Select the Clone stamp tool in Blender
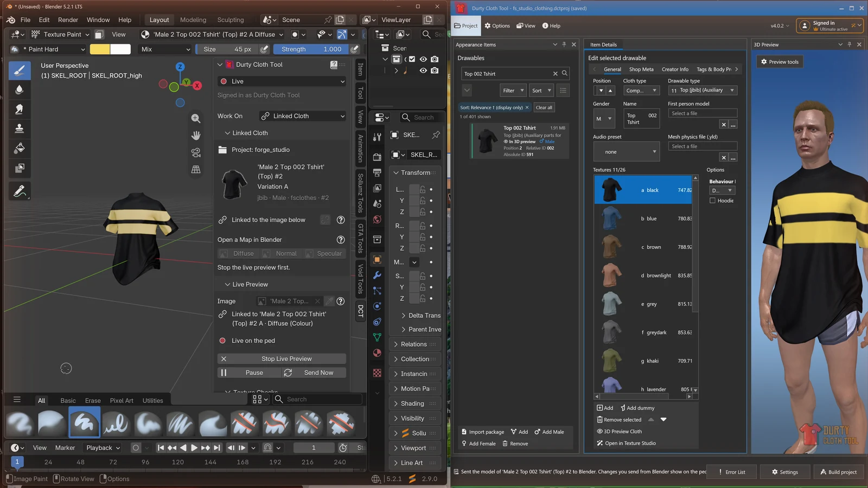Viewport: 868px width, 488px height. [x=20, y=129]
